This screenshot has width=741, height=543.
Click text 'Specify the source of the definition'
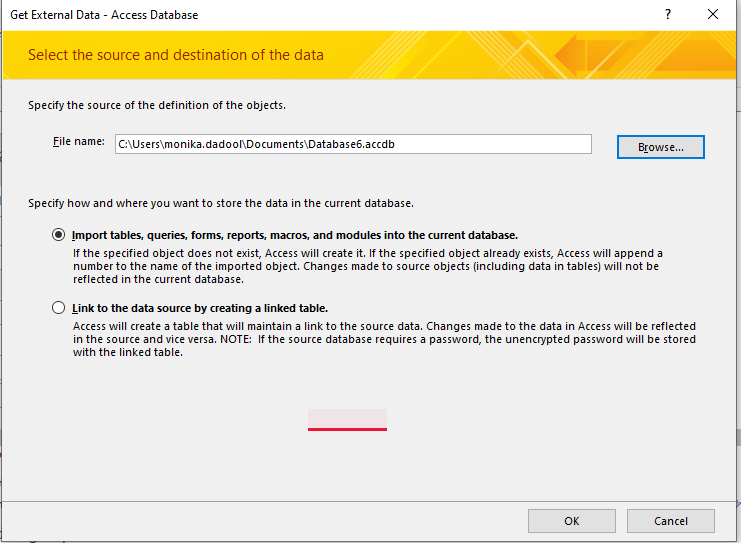pyautogui.click(x=156, y=105)
